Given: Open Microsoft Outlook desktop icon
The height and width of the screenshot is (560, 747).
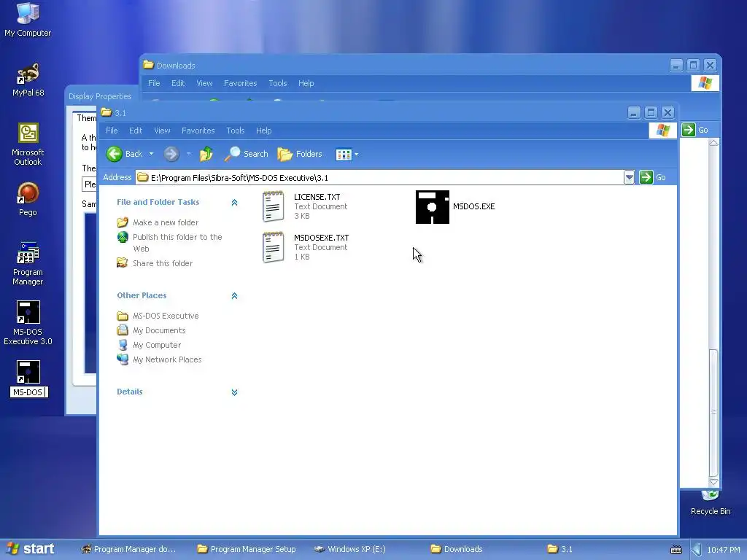Looking at the screenshot, I should coord(28,144).
